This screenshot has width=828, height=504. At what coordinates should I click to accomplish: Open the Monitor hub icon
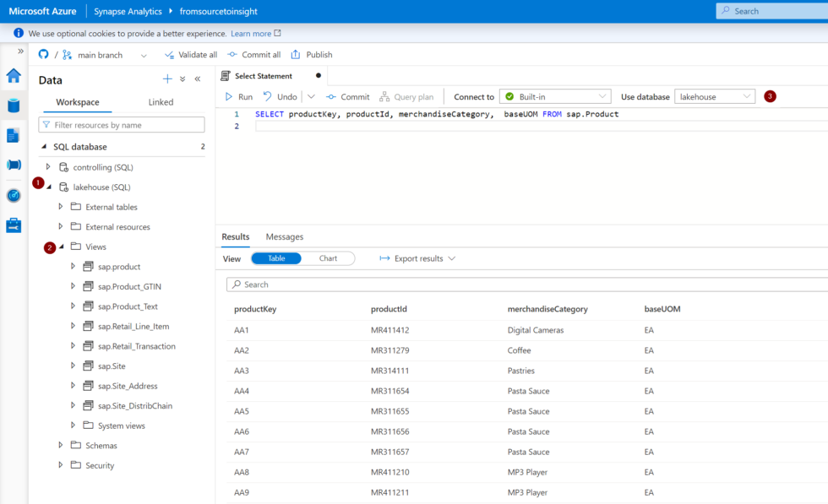[12, 195]
